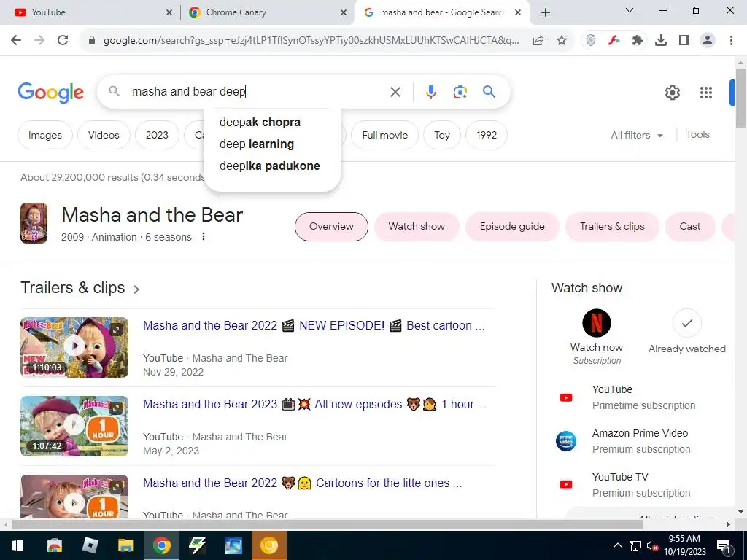Screen dimensions: 747x560
Task: Open Masha and the Bear 2023 All new episodes link
Action: point(314,404)
